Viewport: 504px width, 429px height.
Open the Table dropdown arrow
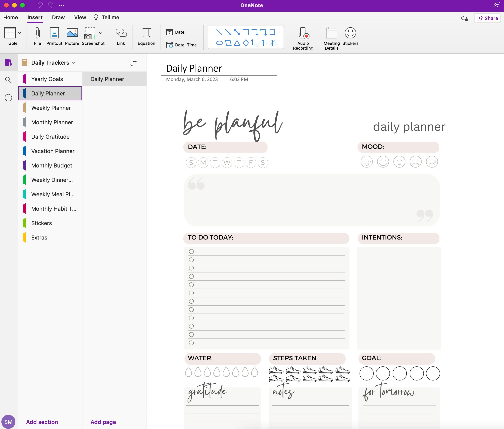click(x=19, y=33)
